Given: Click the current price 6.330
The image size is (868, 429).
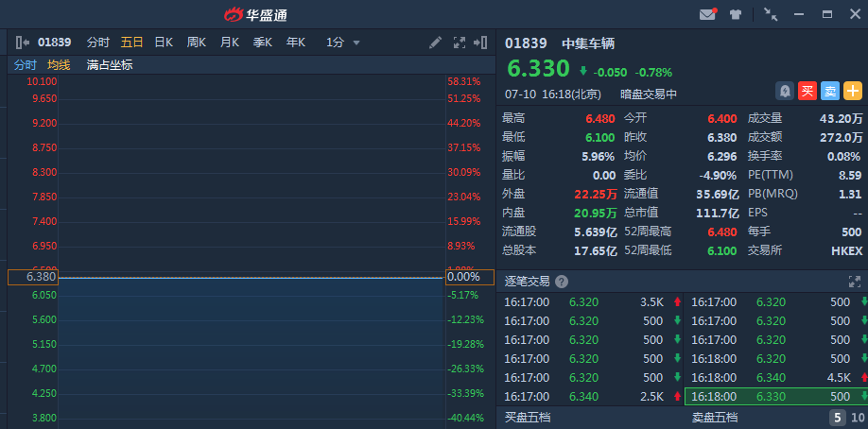Looking at the screenshot, I should pyautogui.click(x=538, y=69).
